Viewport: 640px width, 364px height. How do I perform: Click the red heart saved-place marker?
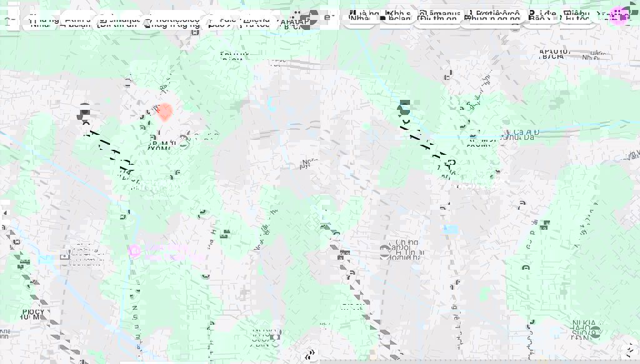tap(164, 112)
